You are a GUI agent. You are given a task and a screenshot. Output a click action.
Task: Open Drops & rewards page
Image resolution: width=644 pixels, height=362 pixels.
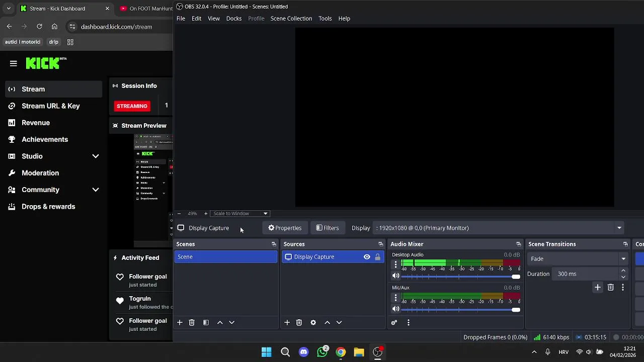click(x=48, y=207)
